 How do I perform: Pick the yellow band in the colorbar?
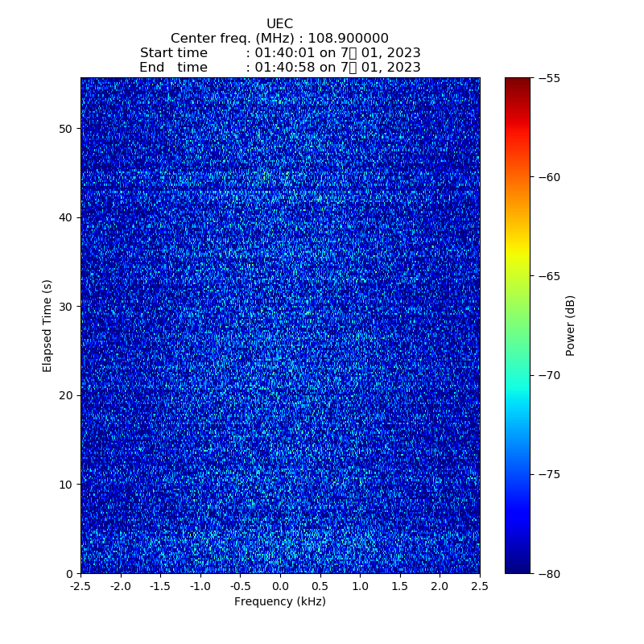tap(518, 256)
